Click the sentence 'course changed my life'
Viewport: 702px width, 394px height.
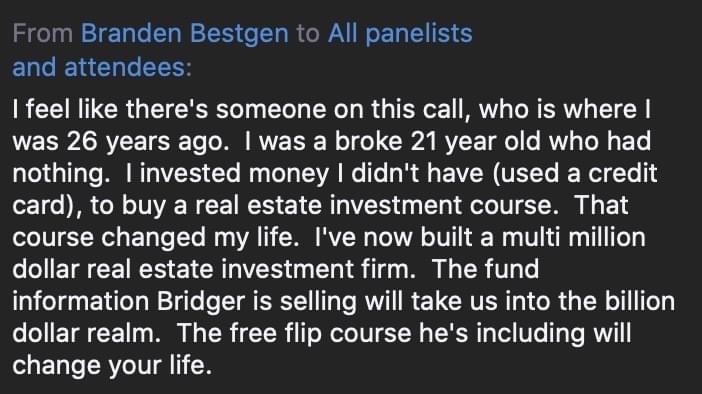[x=155, y=237]
